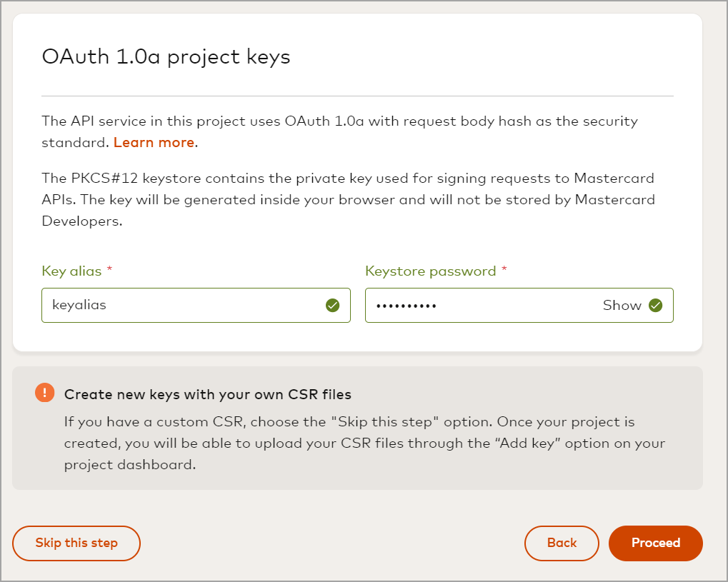This screenshot has width=728, height=582.
Task: Click the green checkmark beside keyalias
Action: (332, 305)
